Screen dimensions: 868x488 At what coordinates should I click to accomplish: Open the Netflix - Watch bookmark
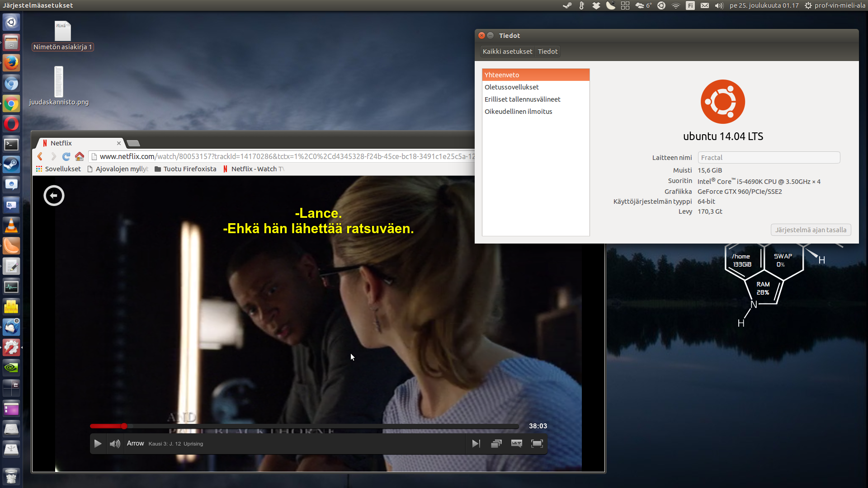(253, 169)
